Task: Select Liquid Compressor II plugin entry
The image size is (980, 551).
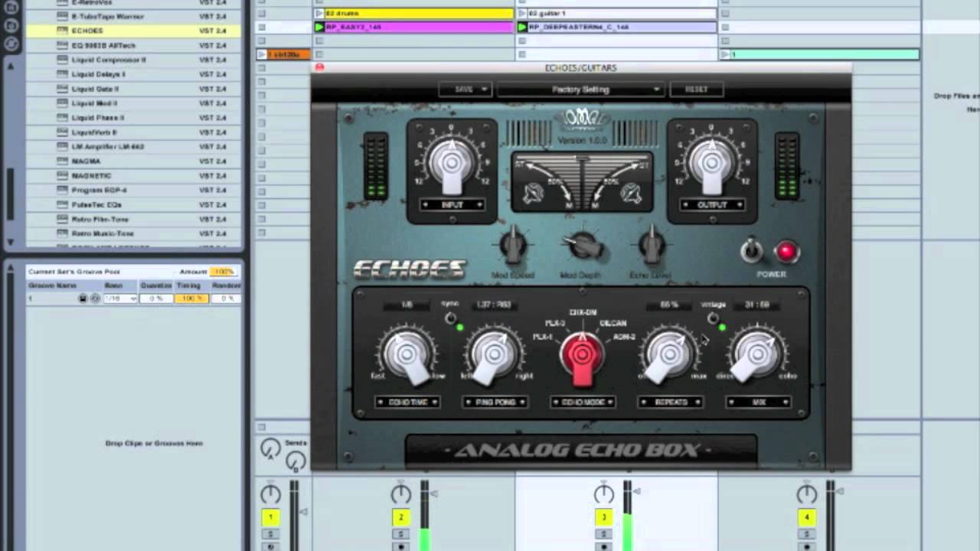Action: (134, 60)
